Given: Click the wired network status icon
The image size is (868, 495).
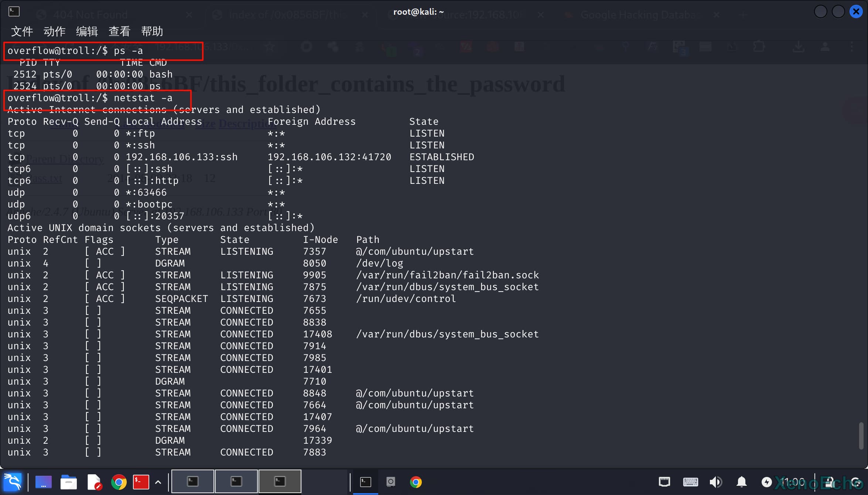Looking at the screenshot, I should pos(664,482).
